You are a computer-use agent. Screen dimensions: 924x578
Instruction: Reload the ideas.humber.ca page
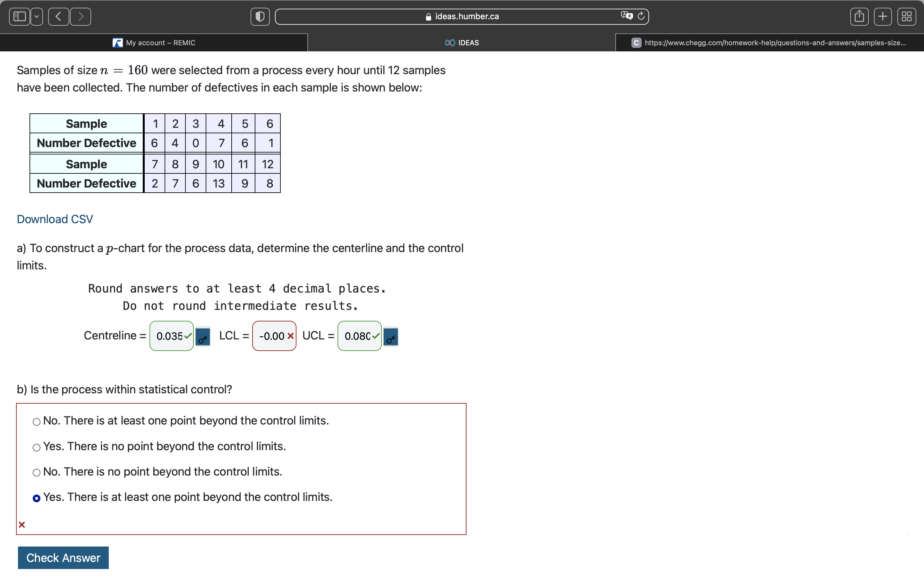641,16
